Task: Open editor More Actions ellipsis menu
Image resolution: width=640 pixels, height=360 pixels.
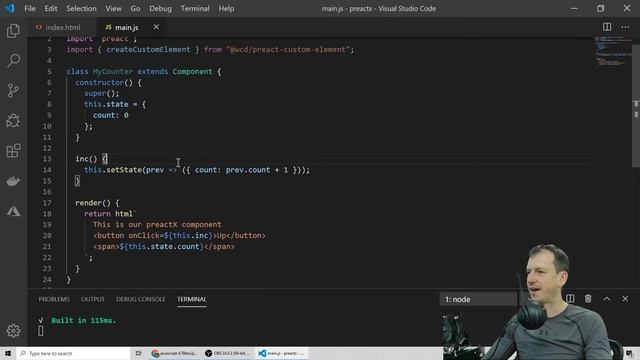Action: click(625, 27)
